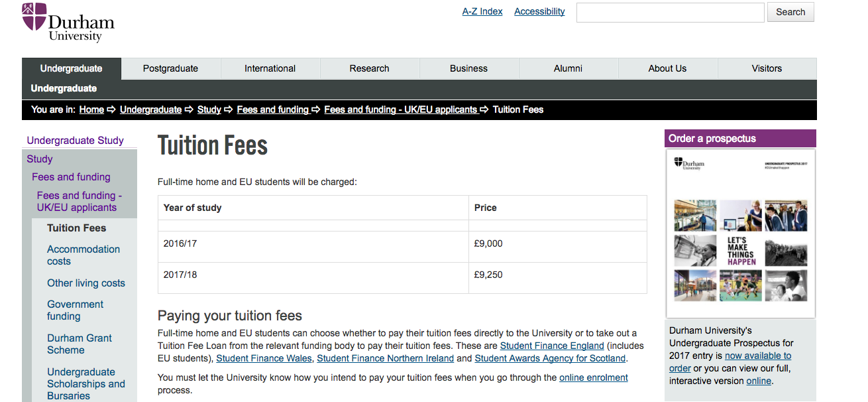Open Undergraduate Scholarships and Bursaries sidebar link
Viewport: 868px width, 402px height.
click(x=86, y=384)
